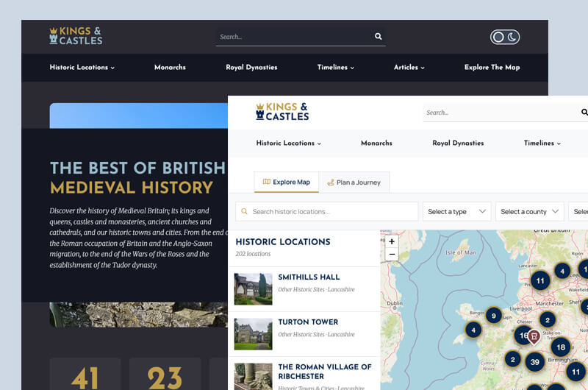Open the Select a county dropdown
588x390 pixels.
[529, 212]
